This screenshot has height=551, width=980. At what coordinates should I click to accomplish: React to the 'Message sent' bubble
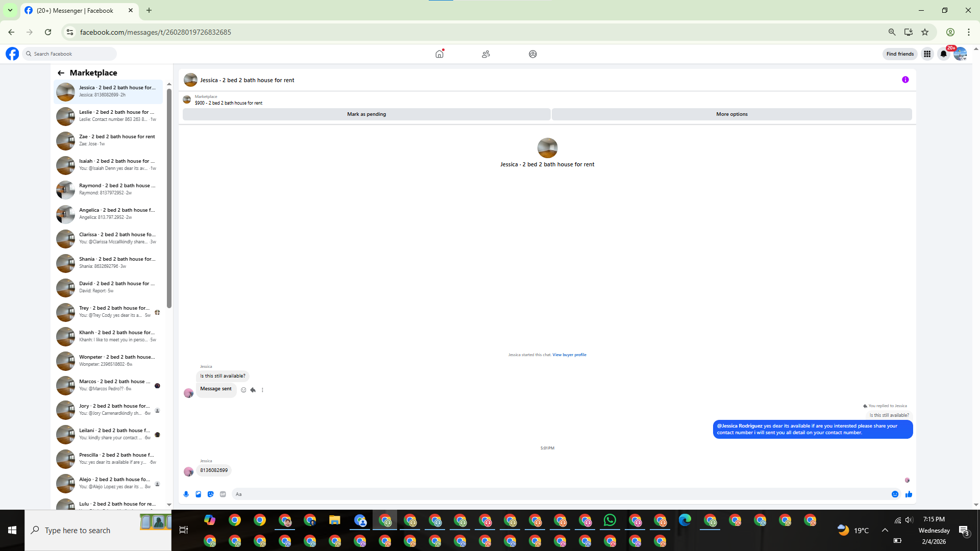[x=243, y=390]
